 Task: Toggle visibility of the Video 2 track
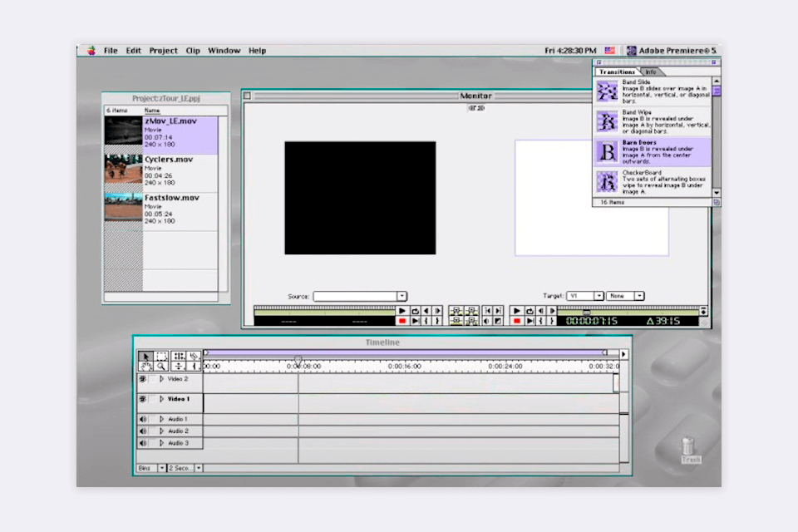click(142, 379)
